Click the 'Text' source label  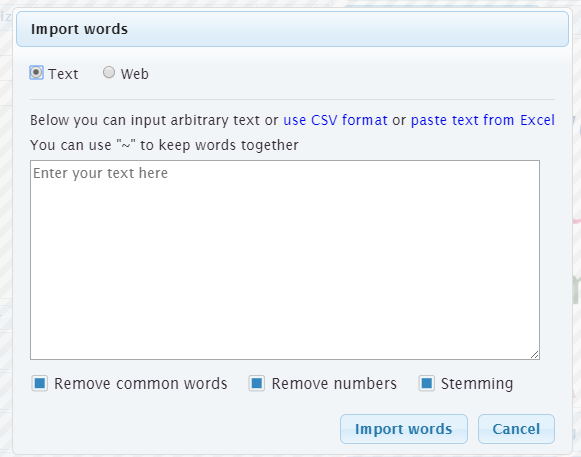click(63, 74)
